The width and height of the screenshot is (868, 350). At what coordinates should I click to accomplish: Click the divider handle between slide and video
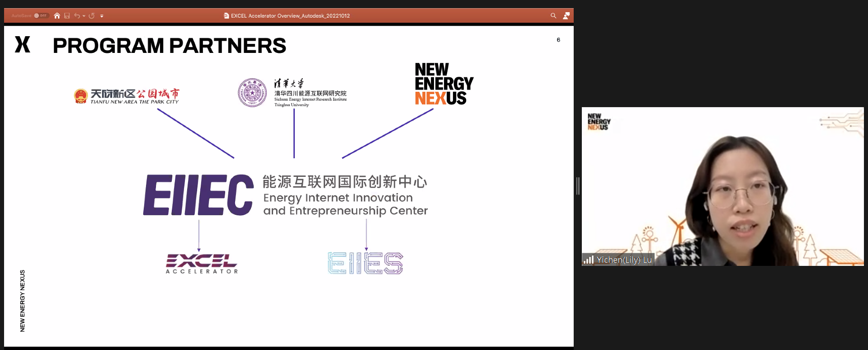578,186
